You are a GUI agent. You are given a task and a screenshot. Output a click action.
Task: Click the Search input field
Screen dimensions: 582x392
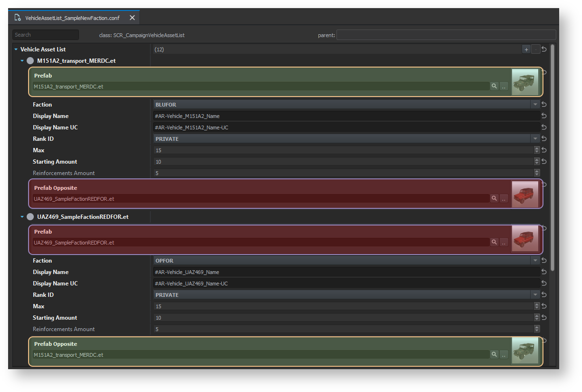tap(46, 35)
